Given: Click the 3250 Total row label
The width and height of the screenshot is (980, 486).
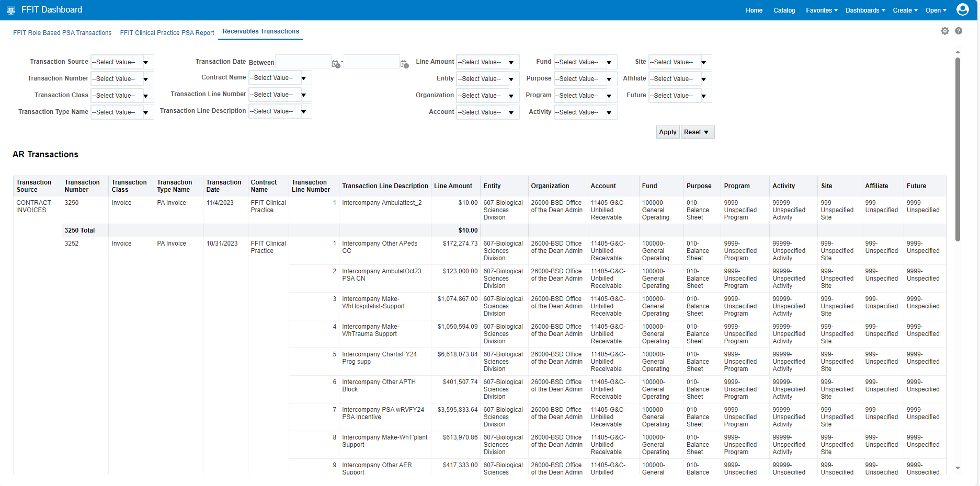Looking at the screenshot, I should click(x=79, y=230).
